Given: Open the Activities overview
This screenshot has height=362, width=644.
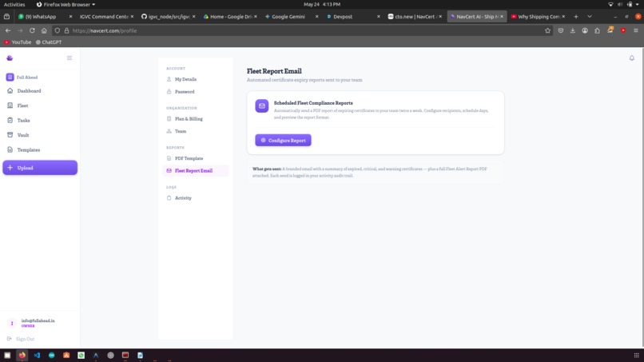Looking at the screenshot, I should [14, 4].
